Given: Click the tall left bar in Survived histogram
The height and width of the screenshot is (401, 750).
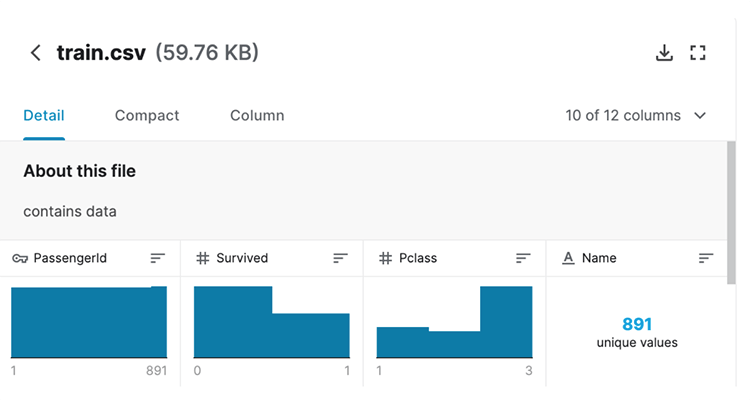Looking at the screenshot, I should (233, 322).
